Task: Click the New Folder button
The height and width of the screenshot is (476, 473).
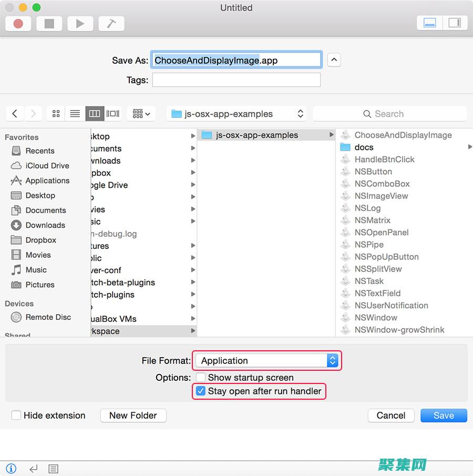Action: point(133,416)
